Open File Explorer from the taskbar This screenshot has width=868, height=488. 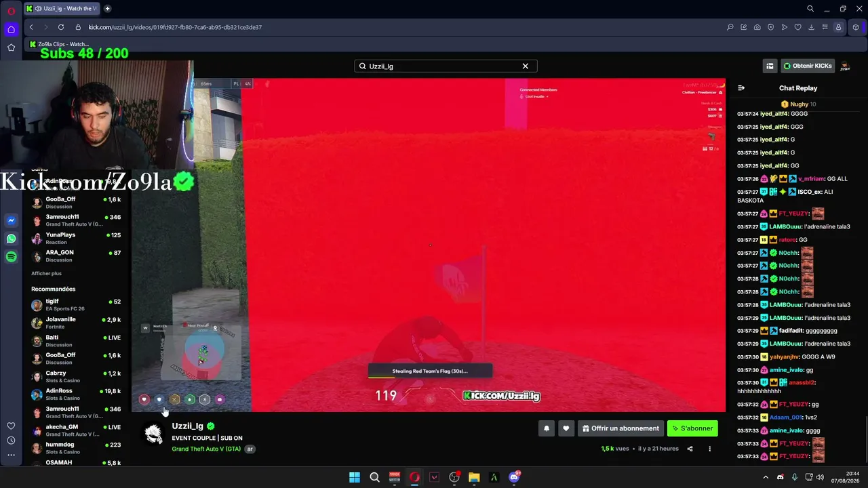click(x=474, y=477)
